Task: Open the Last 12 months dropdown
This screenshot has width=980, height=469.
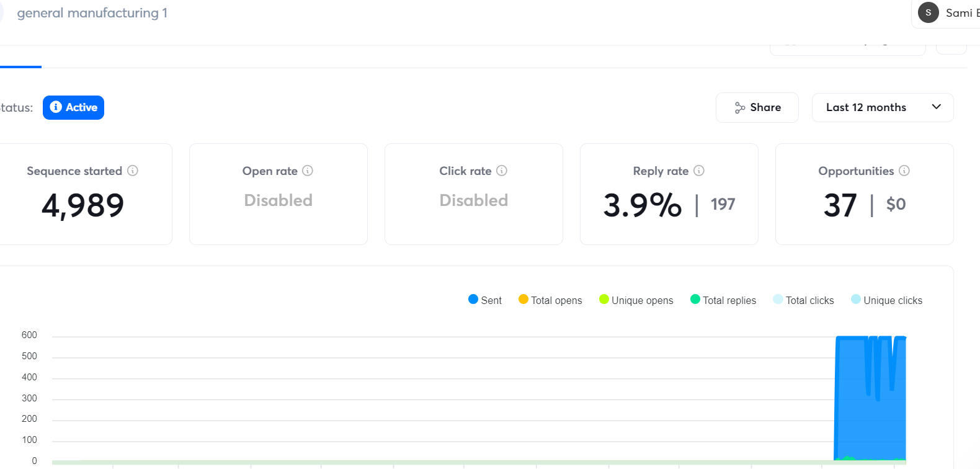Action: pos(882,108)
